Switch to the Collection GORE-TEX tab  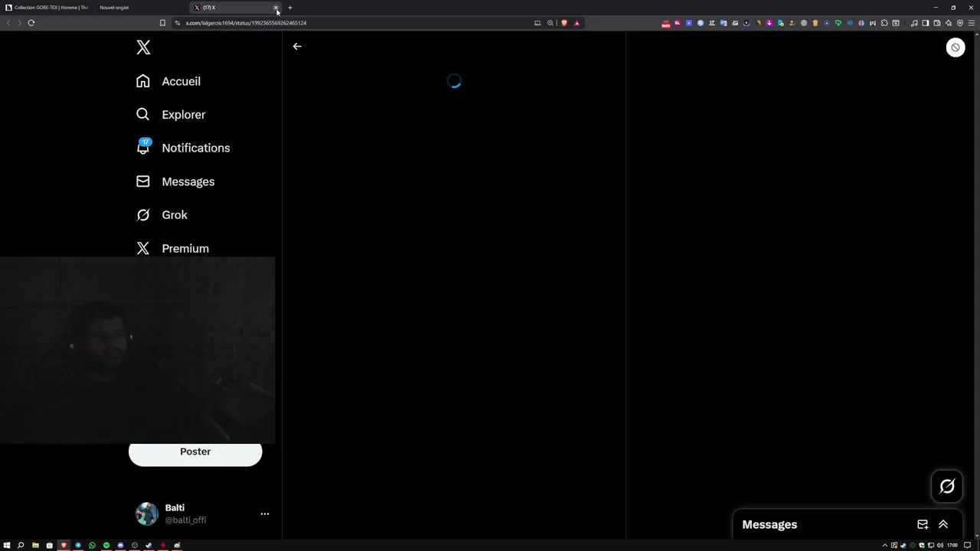(x=46, y=8)
